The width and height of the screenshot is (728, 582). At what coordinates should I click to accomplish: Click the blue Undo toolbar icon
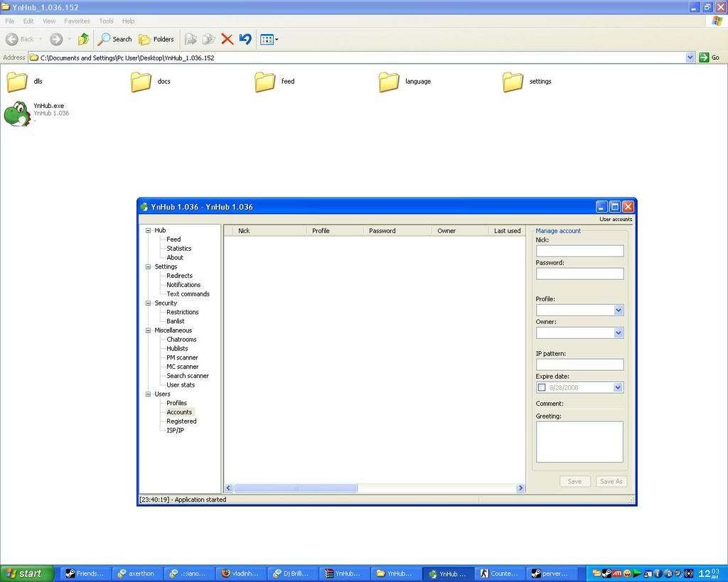click(245, 40)
